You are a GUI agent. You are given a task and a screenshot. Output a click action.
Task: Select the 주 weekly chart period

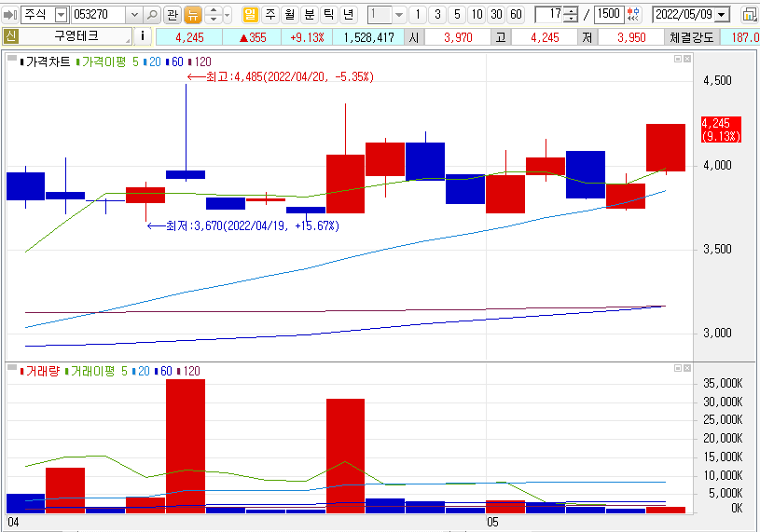tap(270, 15)
